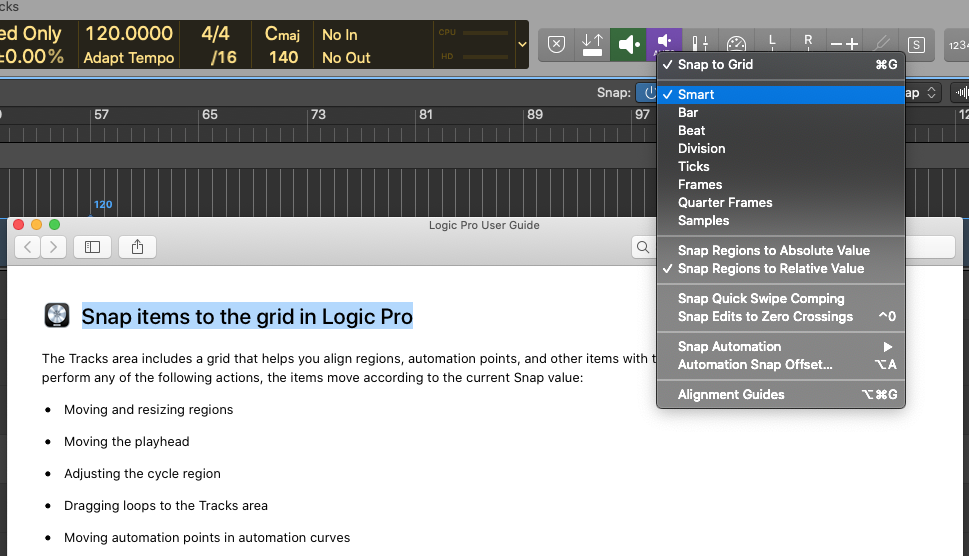Open the mixer faders icon
969x556 pixels.
click(700, 42)
